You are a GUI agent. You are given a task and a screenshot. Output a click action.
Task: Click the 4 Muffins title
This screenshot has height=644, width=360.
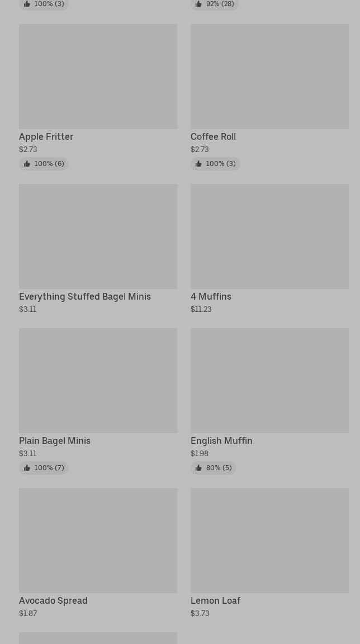pyautogui.click(x=211, y=297)
